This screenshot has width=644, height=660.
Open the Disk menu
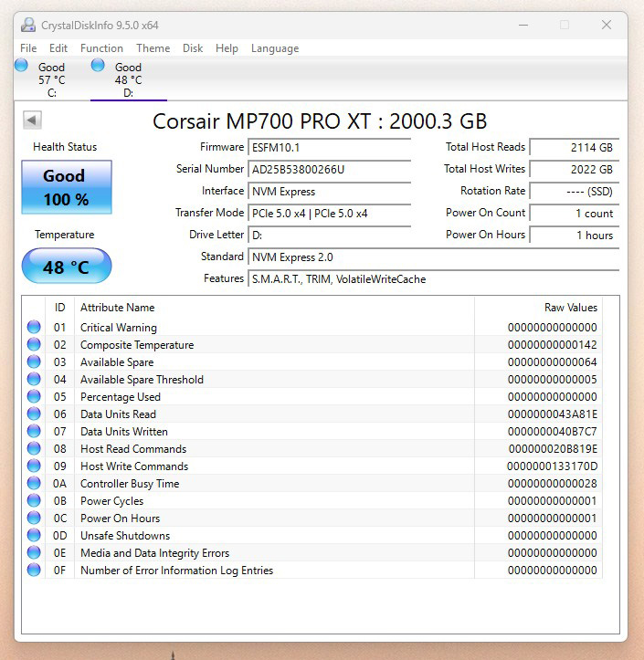point(193,48)
